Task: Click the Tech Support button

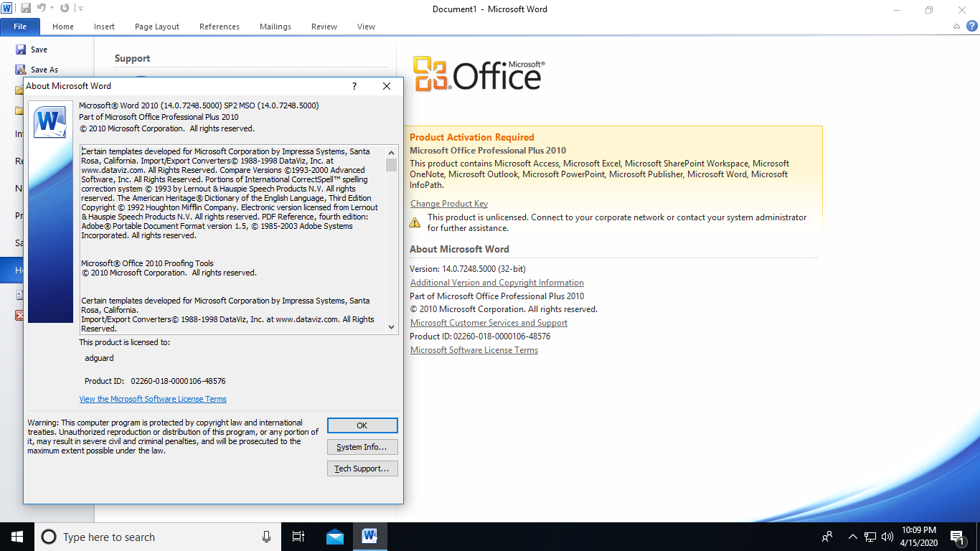Action: tap(362, 468)
